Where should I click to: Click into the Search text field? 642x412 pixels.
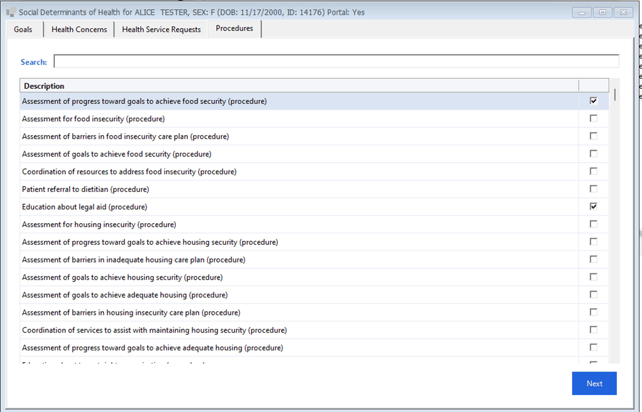(335, 62)
